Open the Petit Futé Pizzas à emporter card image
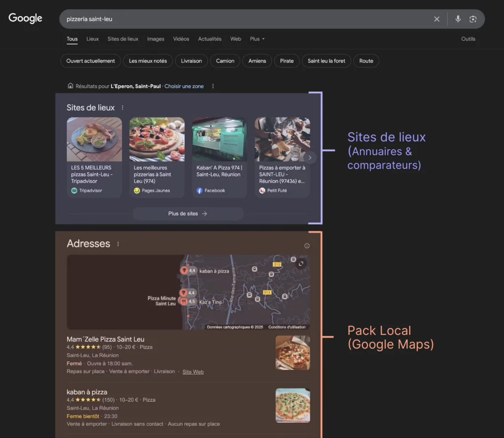The image size is (504, 438). pyautogui.click(x=282, y=139)
